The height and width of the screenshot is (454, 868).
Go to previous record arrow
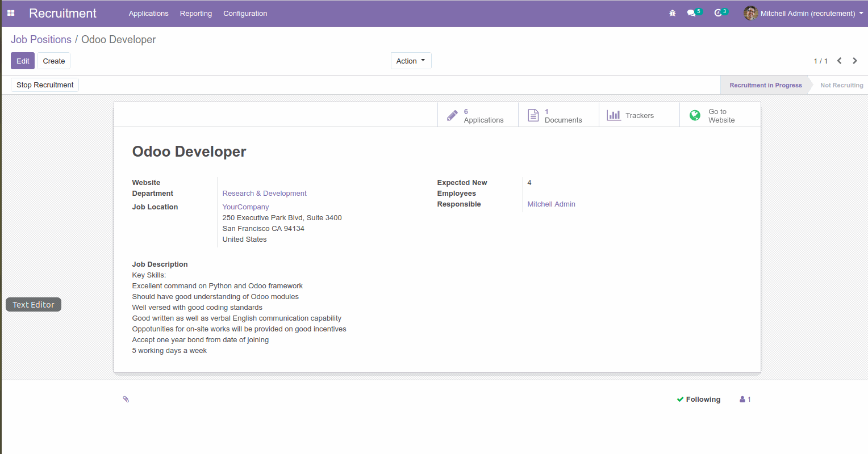(839, 61)
